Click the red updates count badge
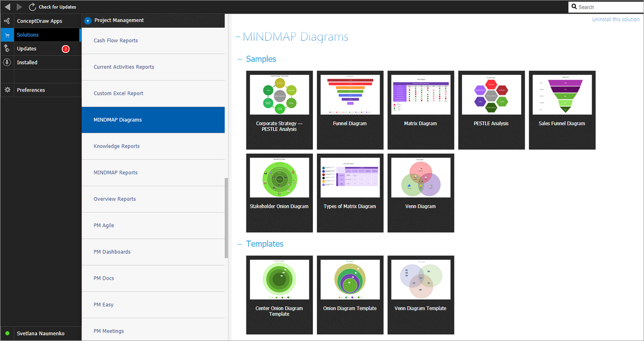Viewport: 644px width, 341px height. click(65, 49)
